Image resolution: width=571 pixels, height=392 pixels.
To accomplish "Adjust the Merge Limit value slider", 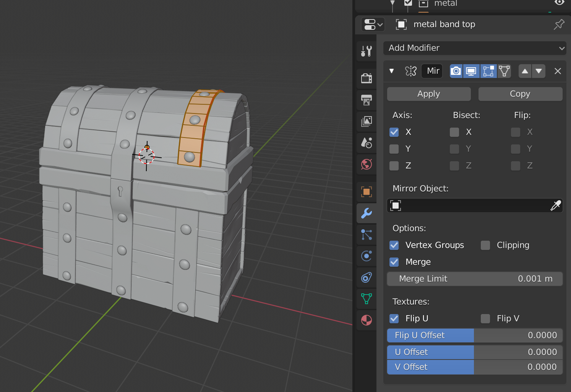I will tap(475, 279).
